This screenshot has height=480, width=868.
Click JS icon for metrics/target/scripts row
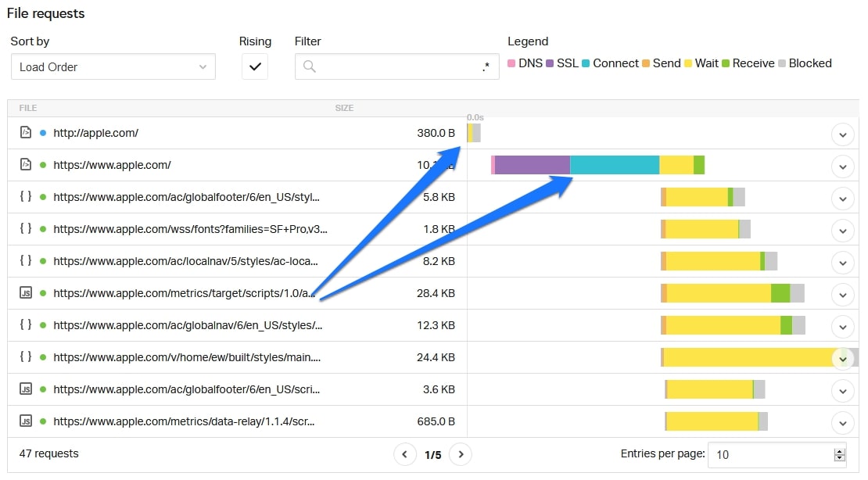point(26,293)
